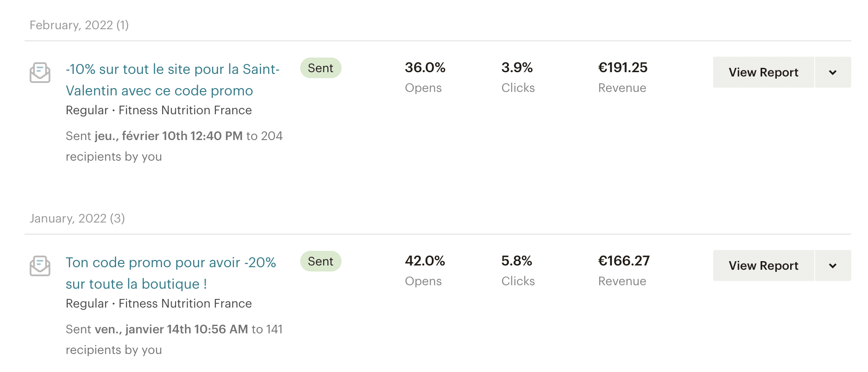Viewport: 868px width, 372px height.
Task: Select the 5.8% Clicks statistic
Action: tap(518, 271)
